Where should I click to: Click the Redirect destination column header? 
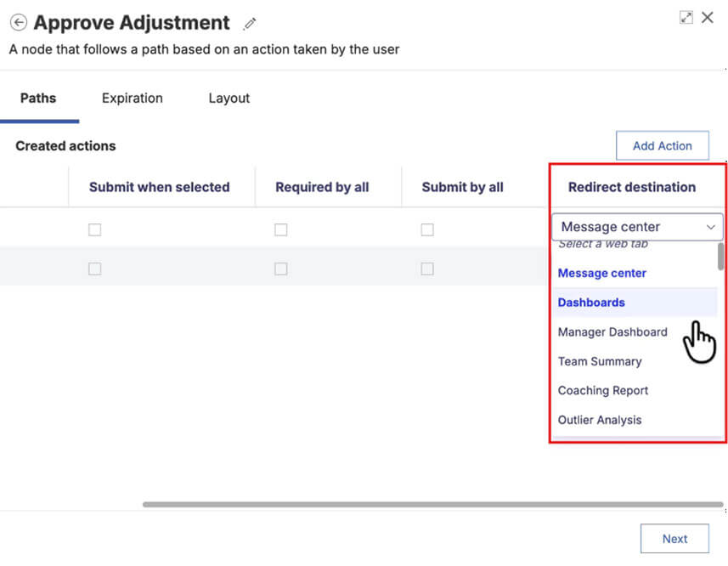click(x=632, y=187)
